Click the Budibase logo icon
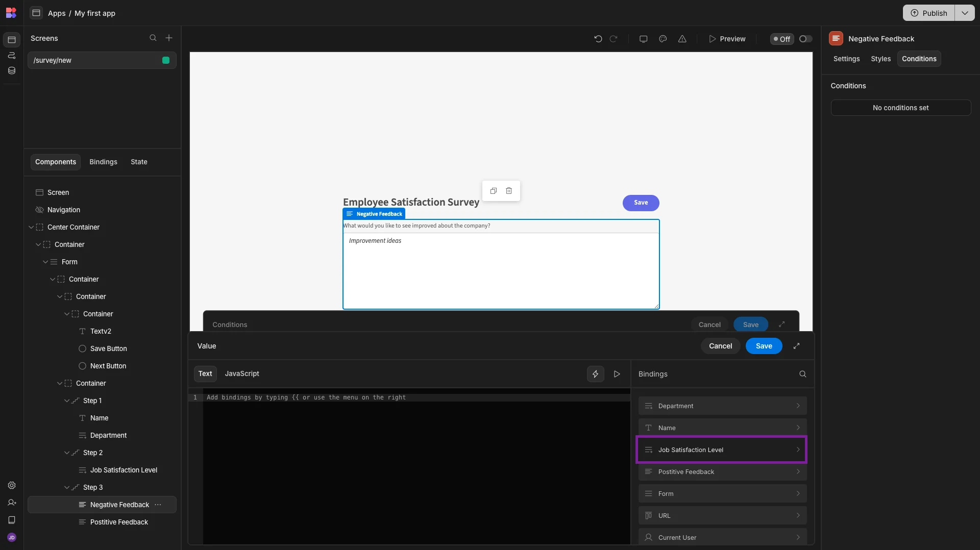980x550 pixels. (11, 13)
